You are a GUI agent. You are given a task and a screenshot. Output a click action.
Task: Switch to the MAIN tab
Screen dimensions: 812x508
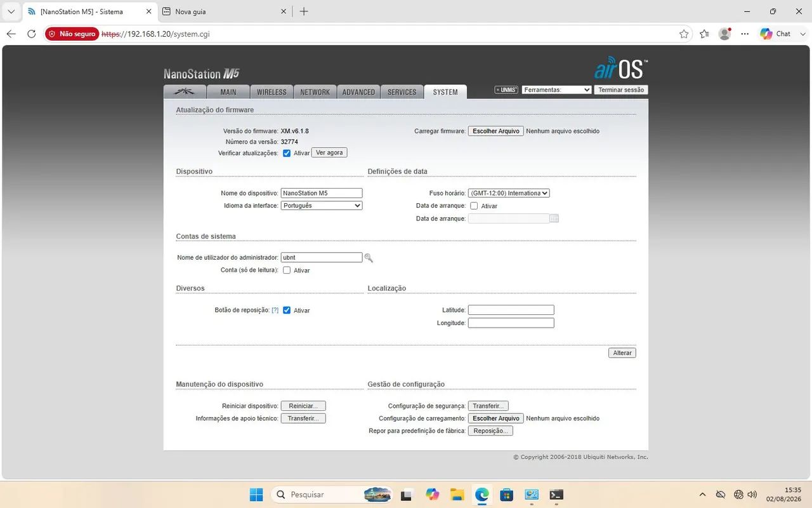click(228, 92)
